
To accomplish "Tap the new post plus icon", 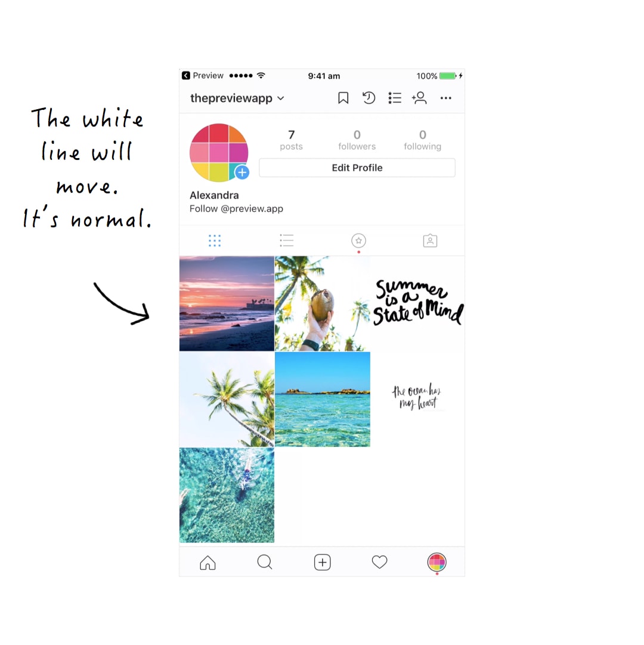I will coord(322,562).
